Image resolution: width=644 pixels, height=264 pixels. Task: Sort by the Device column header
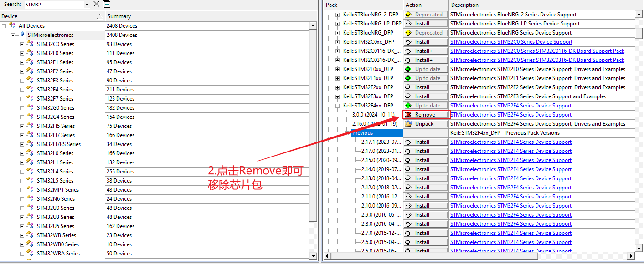[52, 16]
